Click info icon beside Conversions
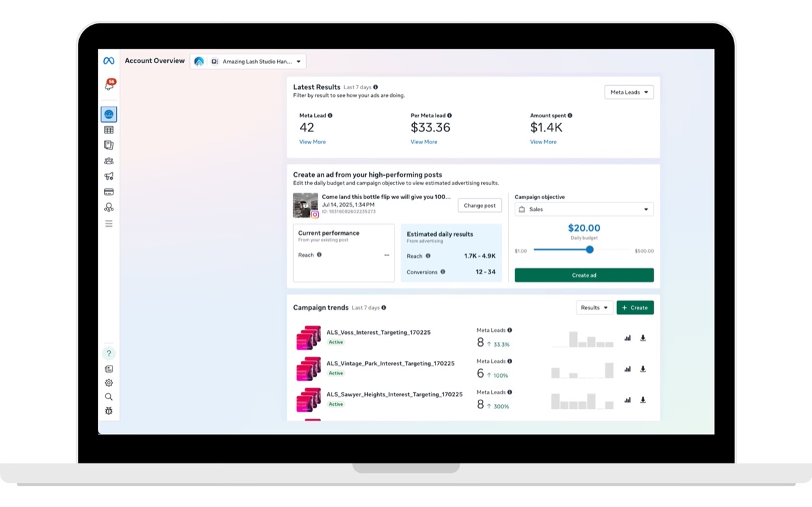This screenshot has height=507, width=812. [x=443, y=272]
